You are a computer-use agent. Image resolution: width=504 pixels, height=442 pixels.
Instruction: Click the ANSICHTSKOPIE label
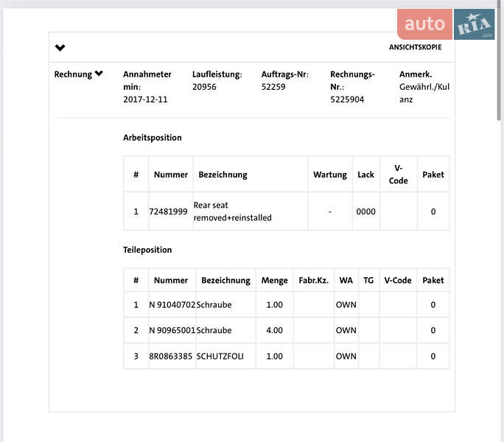(415, 47)
